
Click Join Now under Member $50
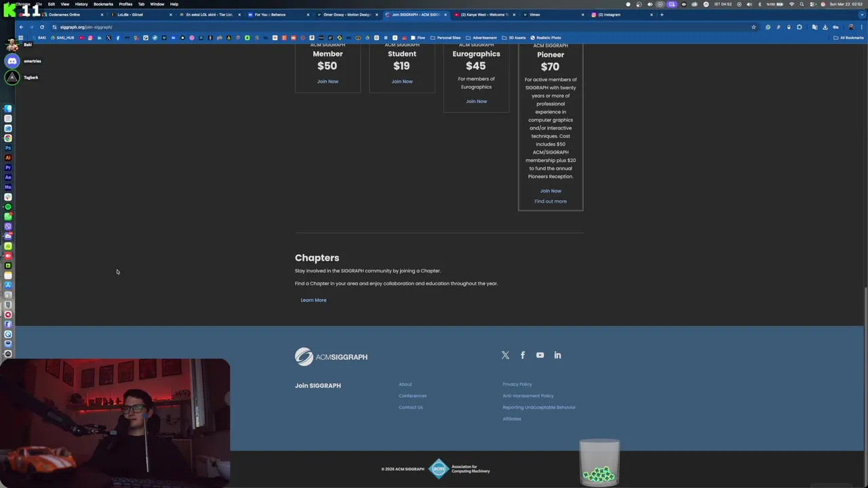(x=328, y=81)
